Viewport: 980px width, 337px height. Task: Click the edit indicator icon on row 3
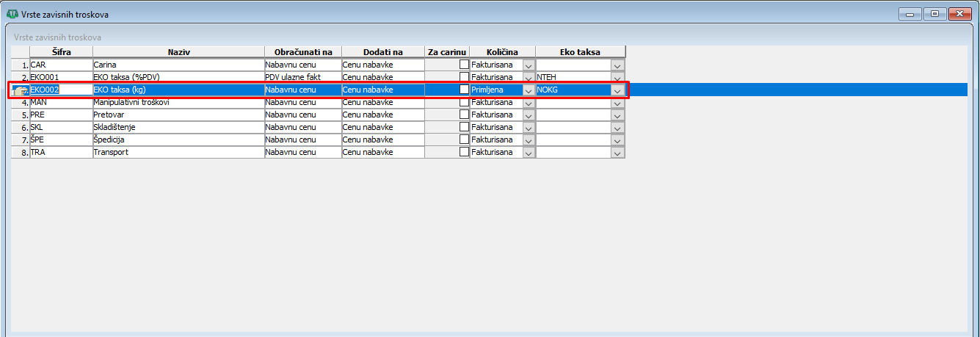pyautogui.click(x=20, y=90)
